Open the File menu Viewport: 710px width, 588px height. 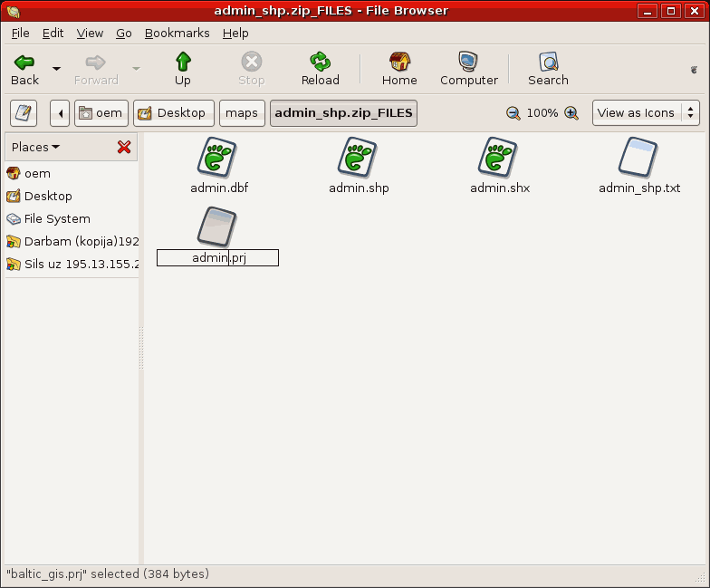click(20, 34)
